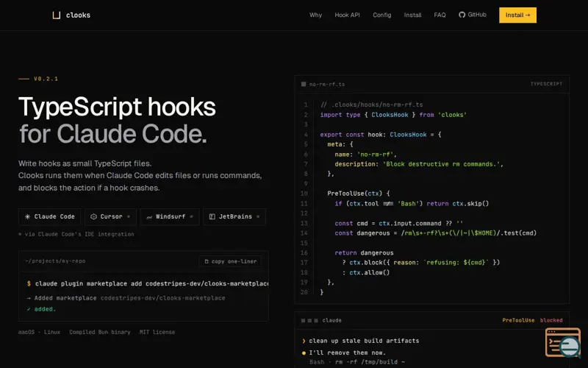
Task: Click the ctx.block refusing code line
Action: coord(420,263)
